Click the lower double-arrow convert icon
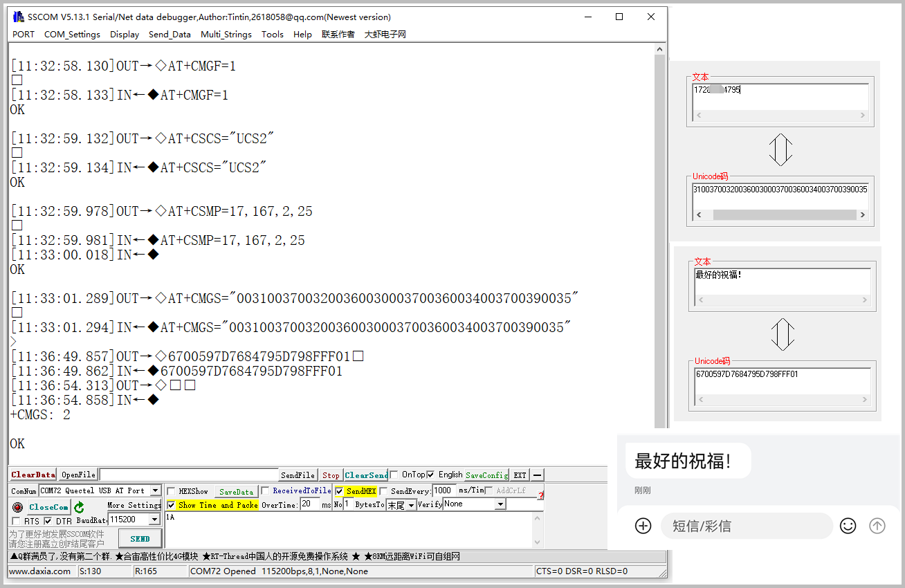 click(782, 334)
